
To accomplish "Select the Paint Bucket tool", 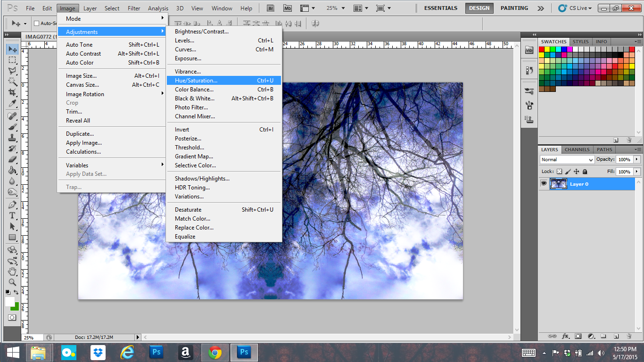I will [x=12, y=170].
